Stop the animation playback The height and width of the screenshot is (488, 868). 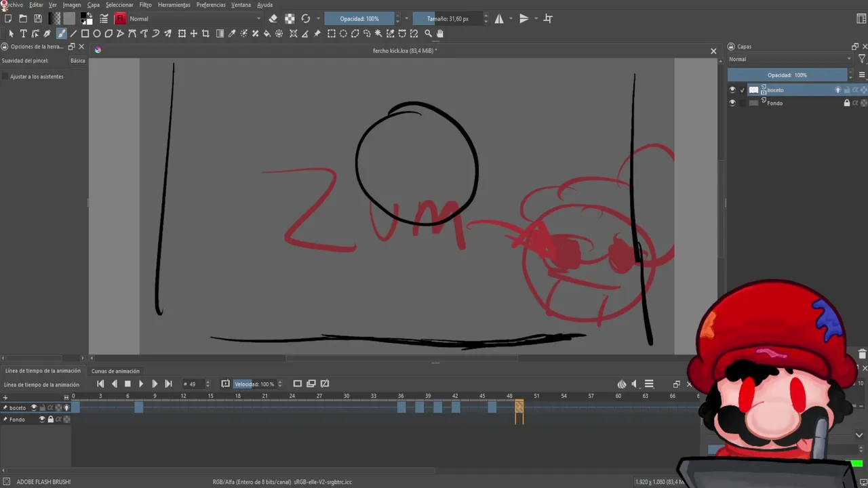click(127, 384)
